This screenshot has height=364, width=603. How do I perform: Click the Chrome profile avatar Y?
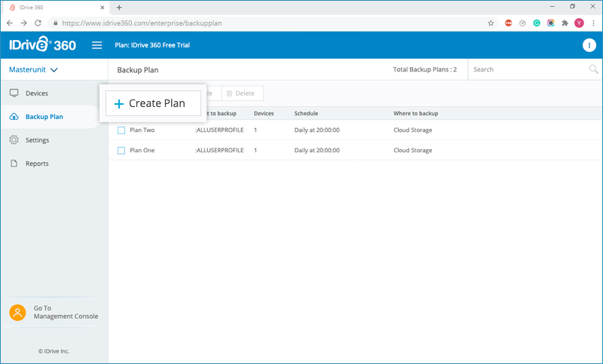tap(579, 23)
